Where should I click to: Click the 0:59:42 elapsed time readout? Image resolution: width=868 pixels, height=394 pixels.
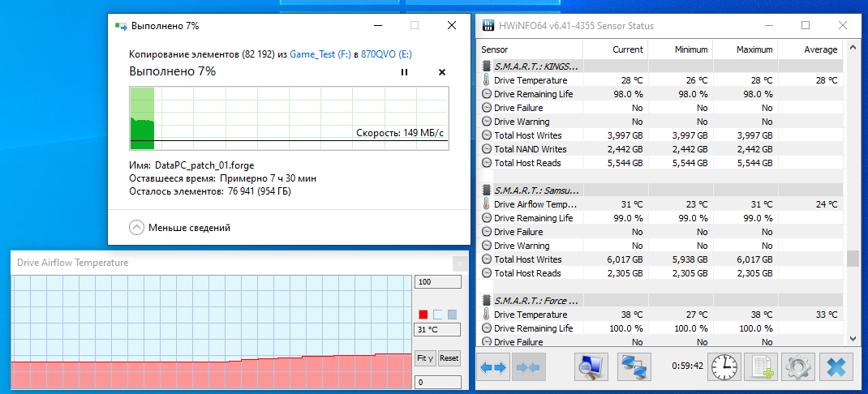coord(688,366)
